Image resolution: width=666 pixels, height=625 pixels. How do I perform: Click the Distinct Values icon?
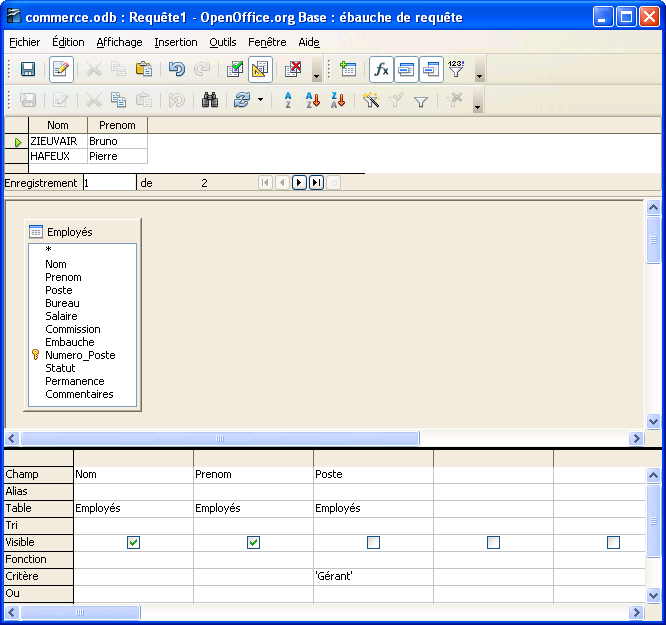456,69
